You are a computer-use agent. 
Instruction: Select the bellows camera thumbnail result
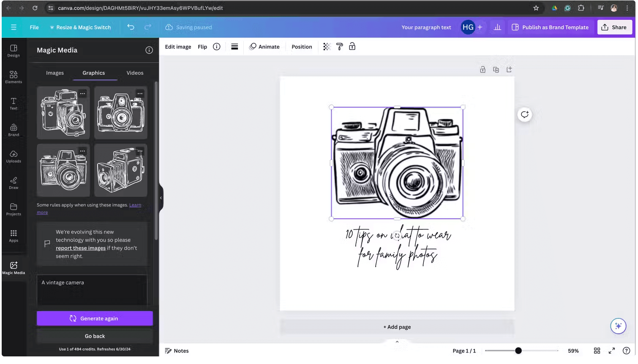coord(120,170)
